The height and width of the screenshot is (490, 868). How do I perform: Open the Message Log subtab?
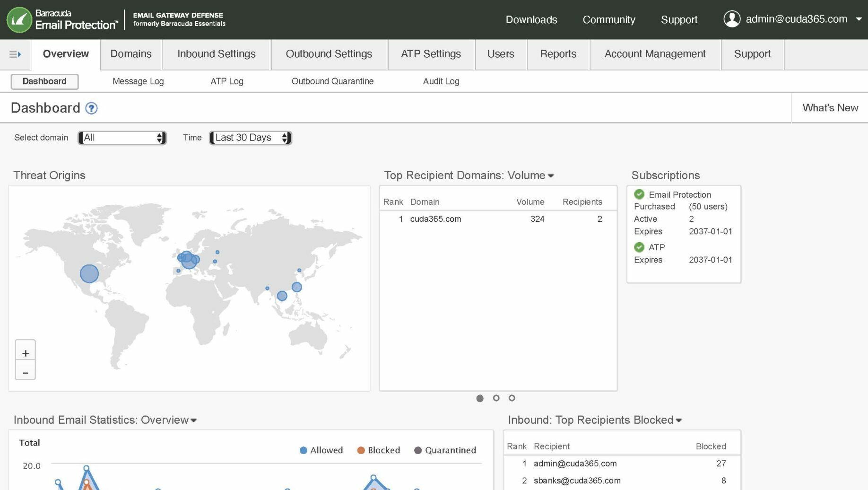point(138,81)
